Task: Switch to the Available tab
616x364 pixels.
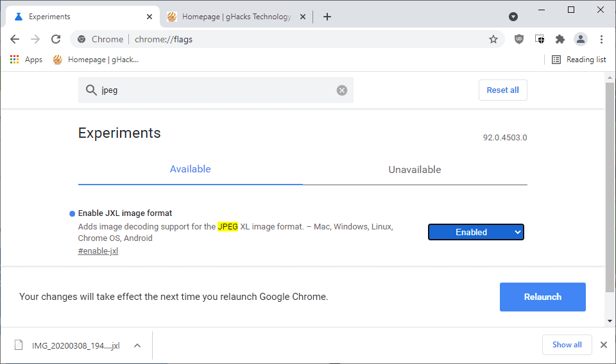Action: coord(190,169)
